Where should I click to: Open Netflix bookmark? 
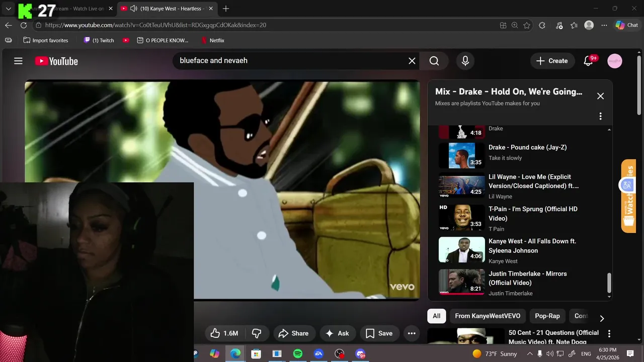(212, 40)
